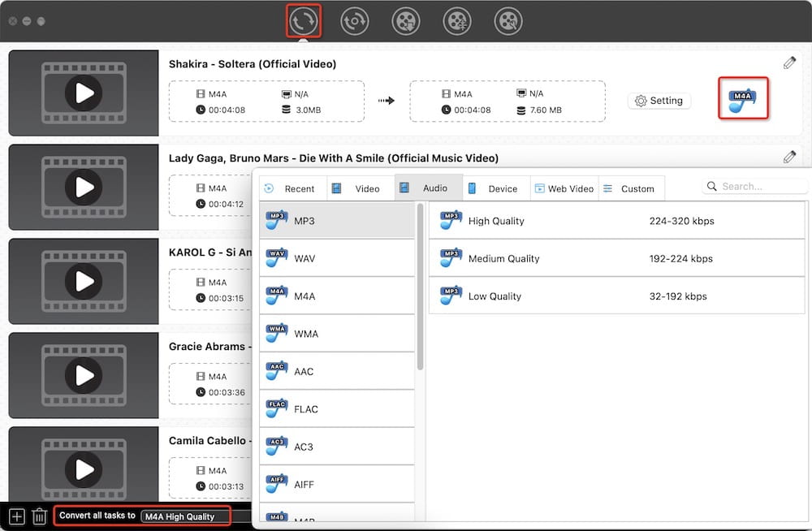The height and width of the screenshot is (531, 812).
Task: Switch to the Device tab
Action: 495,188
